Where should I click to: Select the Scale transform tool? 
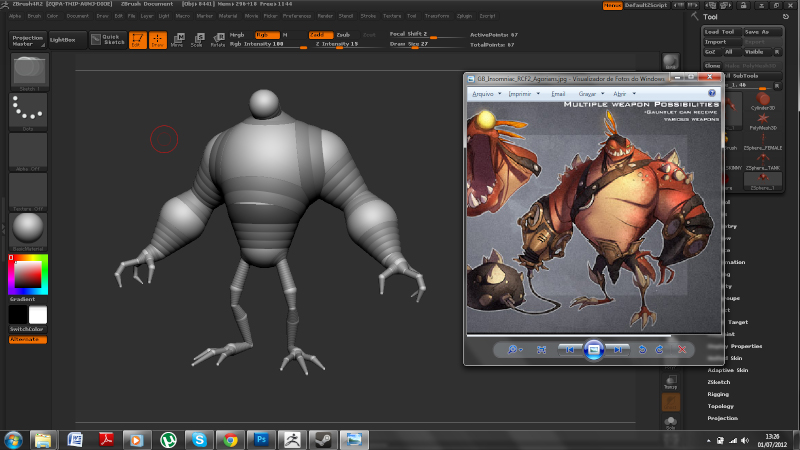197,40
